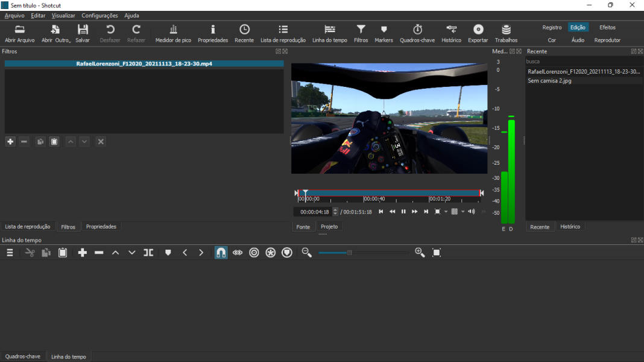Rewind the player playback
This screenshot has width=644, height=362.
[x=392, y=212]
